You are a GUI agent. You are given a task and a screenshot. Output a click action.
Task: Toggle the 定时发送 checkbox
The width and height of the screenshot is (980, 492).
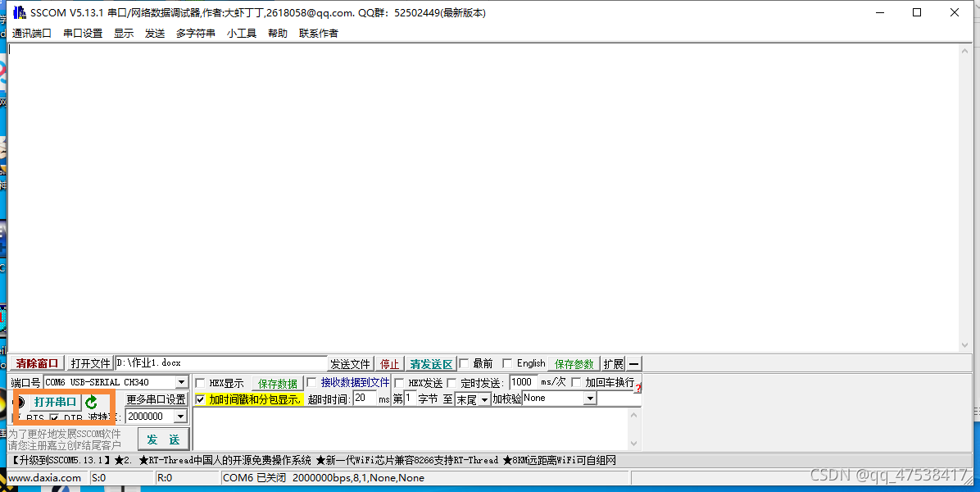coord(451,383)
